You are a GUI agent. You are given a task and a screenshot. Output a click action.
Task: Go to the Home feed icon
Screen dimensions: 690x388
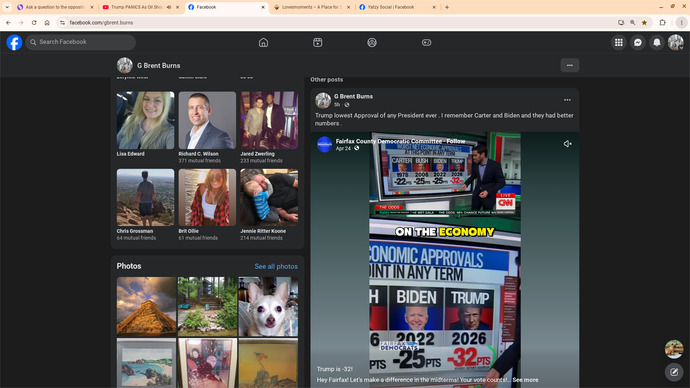point(263,42)
